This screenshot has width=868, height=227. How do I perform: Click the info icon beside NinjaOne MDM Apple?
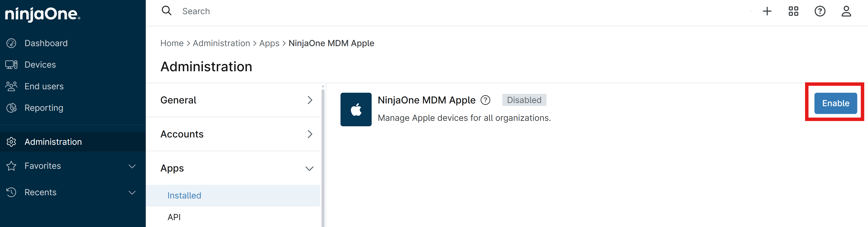pyautogui.click(x=485, y=100)
